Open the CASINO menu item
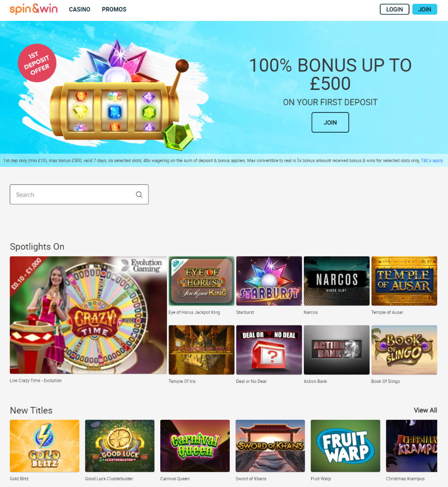This screenshot has height=487, width=448. (79, 9)
